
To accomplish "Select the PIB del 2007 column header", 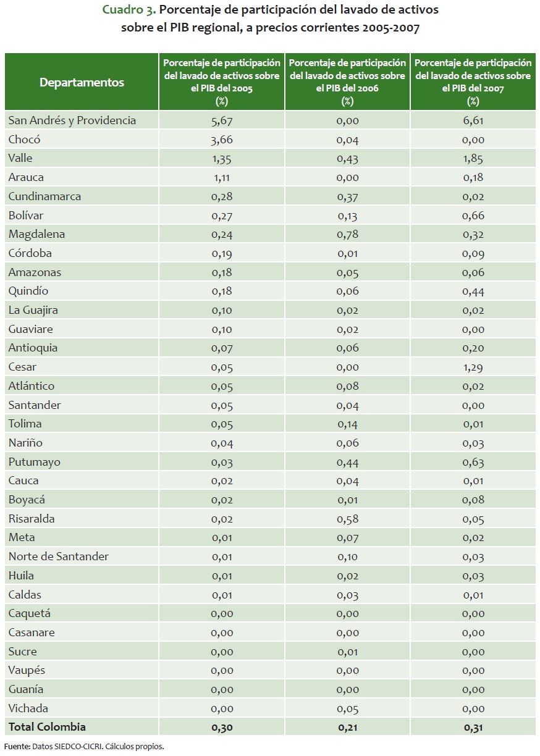I will pyautogui.click(x=473, y=82).
